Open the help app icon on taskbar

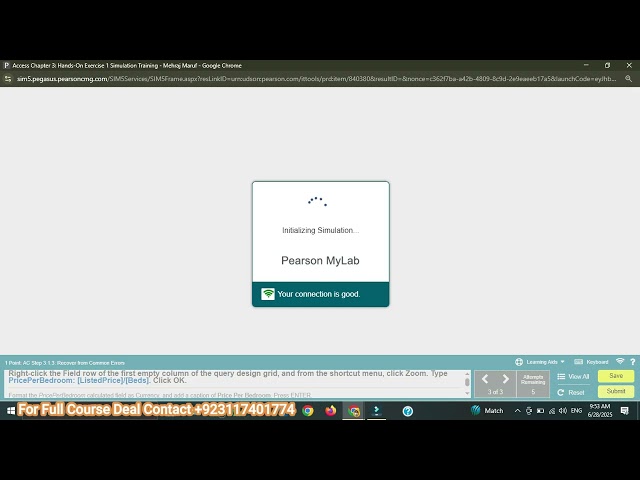click(x=407, y=411)
